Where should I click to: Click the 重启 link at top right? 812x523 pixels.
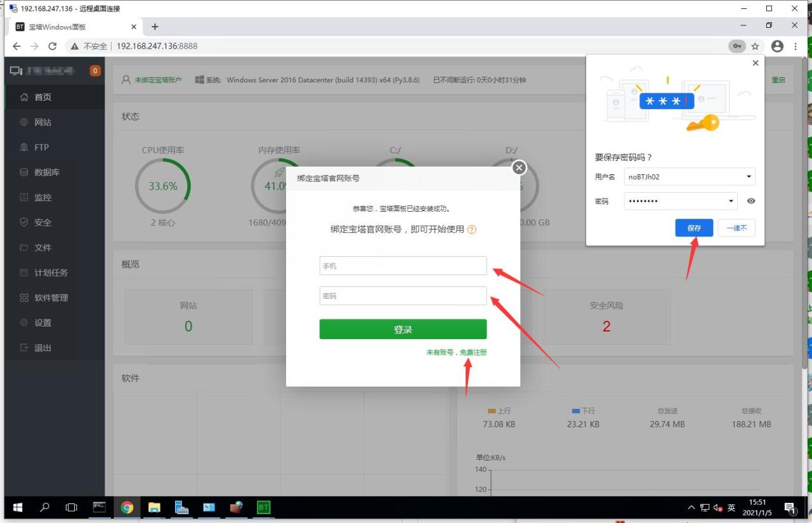point(778,80)
